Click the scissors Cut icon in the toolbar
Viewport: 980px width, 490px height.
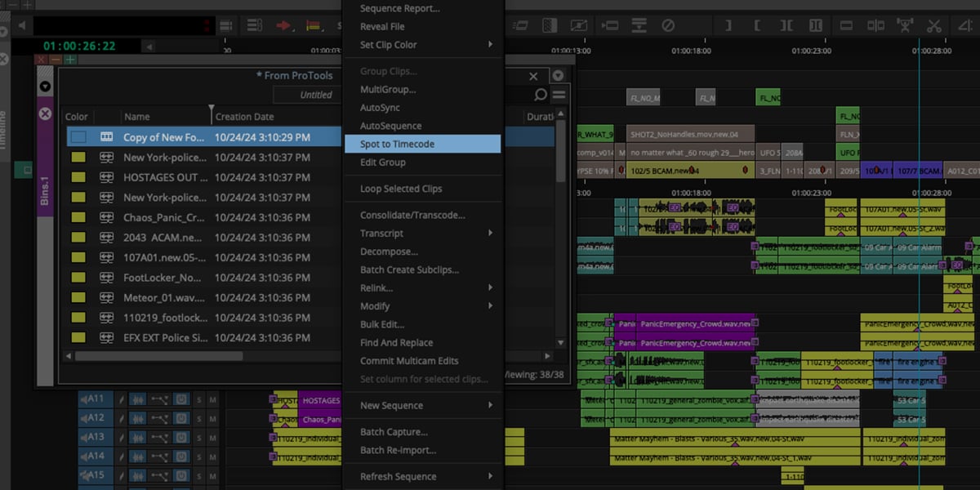point(935,25)
